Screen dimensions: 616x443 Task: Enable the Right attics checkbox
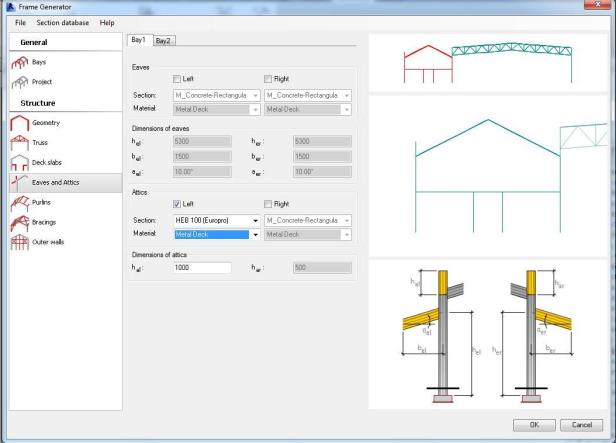pyautogui.click(x=268, y=204)
